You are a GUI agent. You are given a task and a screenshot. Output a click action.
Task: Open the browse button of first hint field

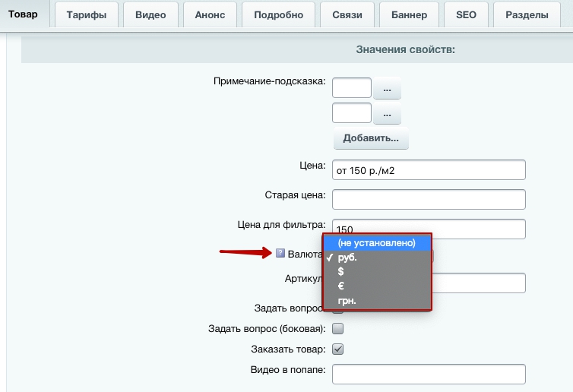point(387,88)
